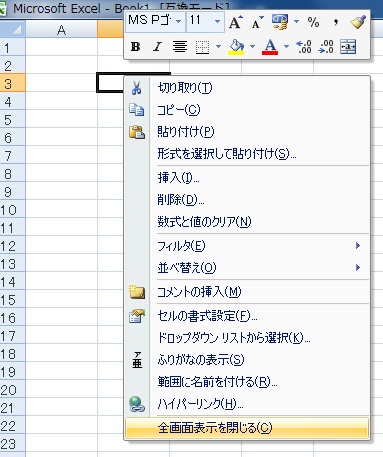Expand the borders dropdown arrow
383x457 pixels.
click(x=218, y=47)
